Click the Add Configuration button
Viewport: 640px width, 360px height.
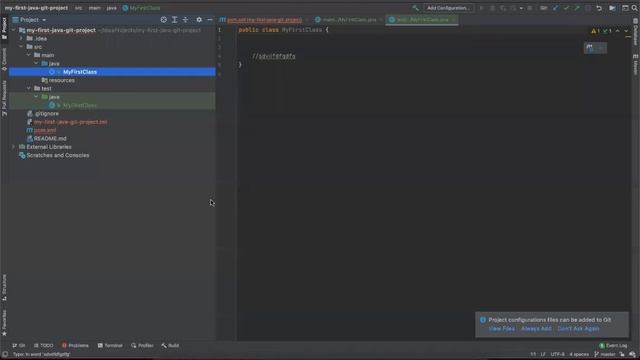[x=448, y=8]
